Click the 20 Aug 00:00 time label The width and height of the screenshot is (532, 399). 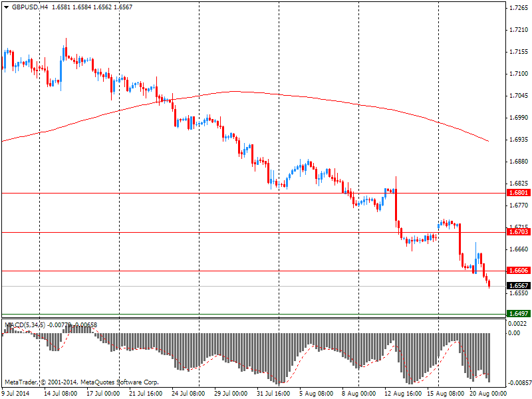point(488,394)
